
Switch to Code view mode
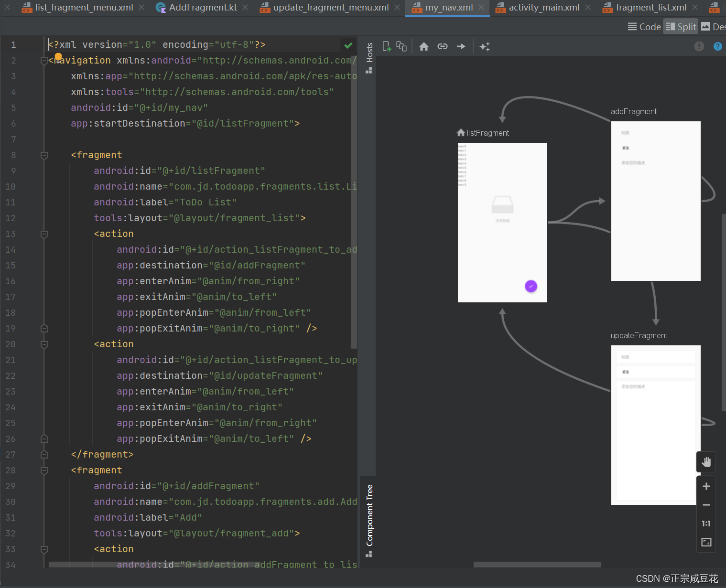644,27
